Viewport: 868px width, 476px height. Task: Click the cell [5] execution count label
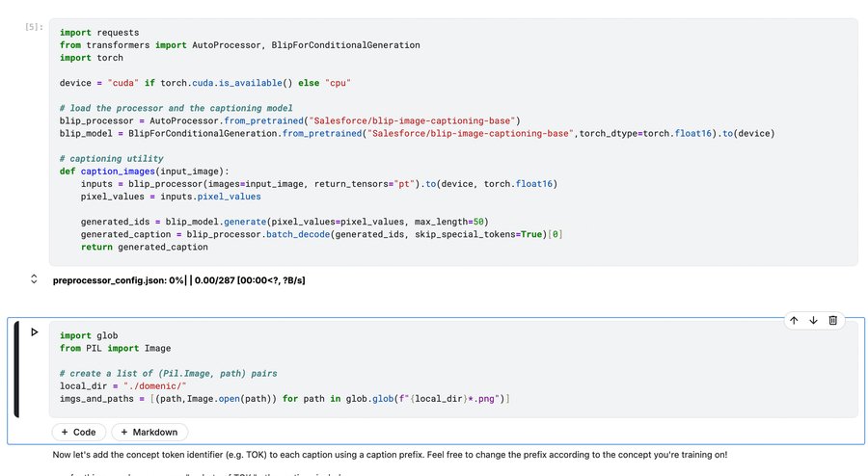coord(35,27)
